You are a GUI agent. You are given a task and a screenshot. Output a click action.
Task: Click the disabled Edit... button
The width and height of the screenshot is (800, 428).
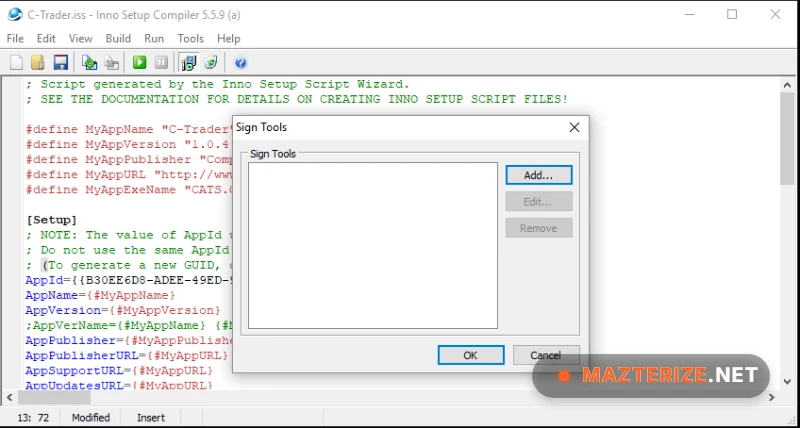coord(539,202)
